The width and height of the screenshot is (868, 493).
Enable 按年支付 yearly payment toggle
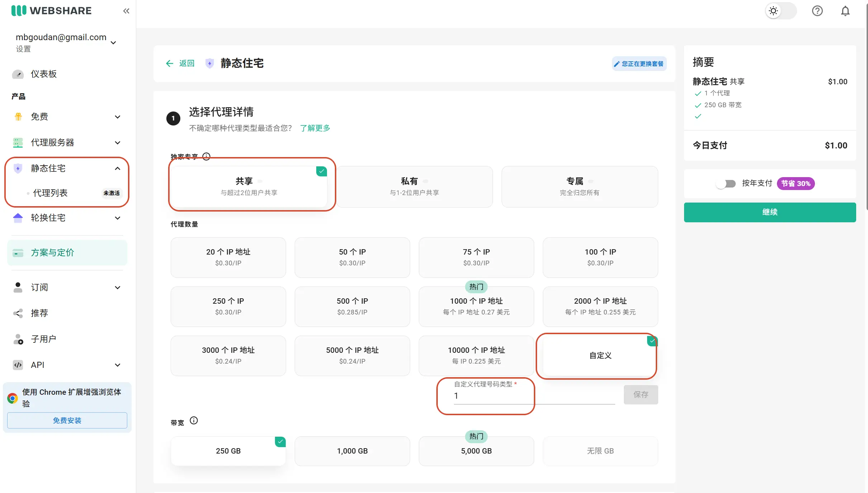click(726, 184)
